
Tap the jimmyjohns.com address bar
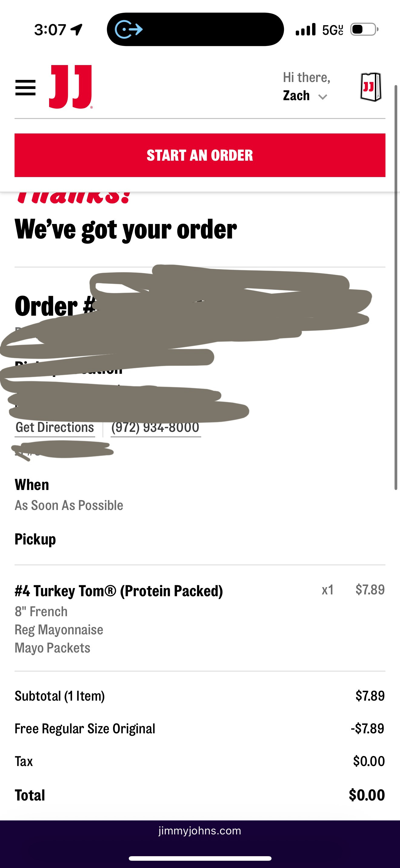click(200, 831)
